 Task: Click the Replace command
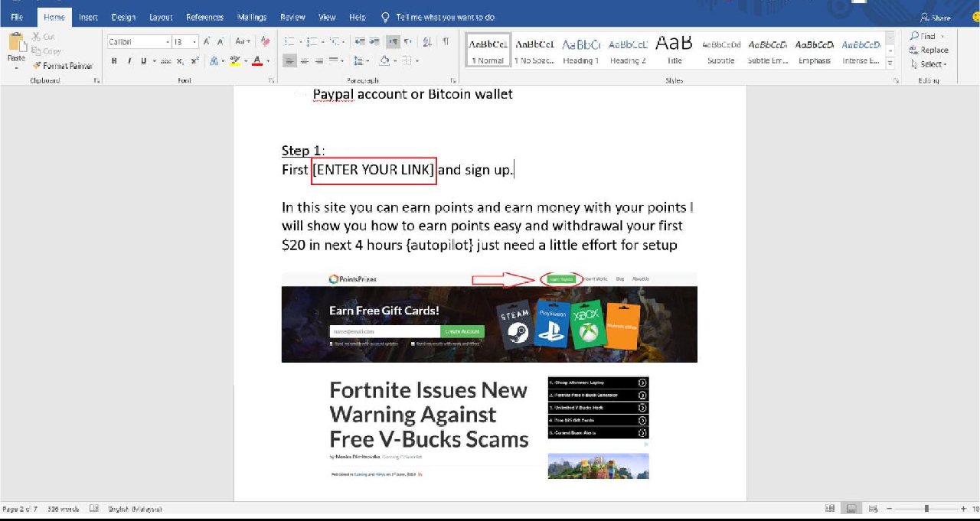929,50
